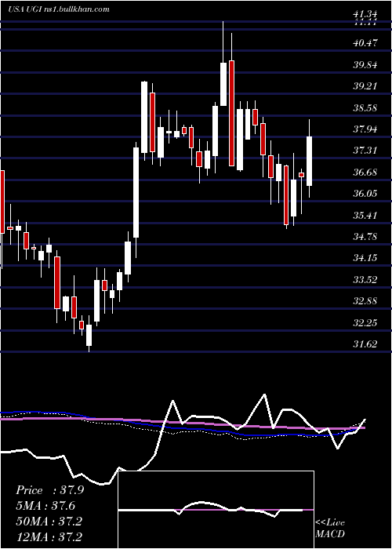392x549 pixels.
Task: Click the 'USA UGI ns1.bullkhan.com' chart title
Action: click(59, 9)
